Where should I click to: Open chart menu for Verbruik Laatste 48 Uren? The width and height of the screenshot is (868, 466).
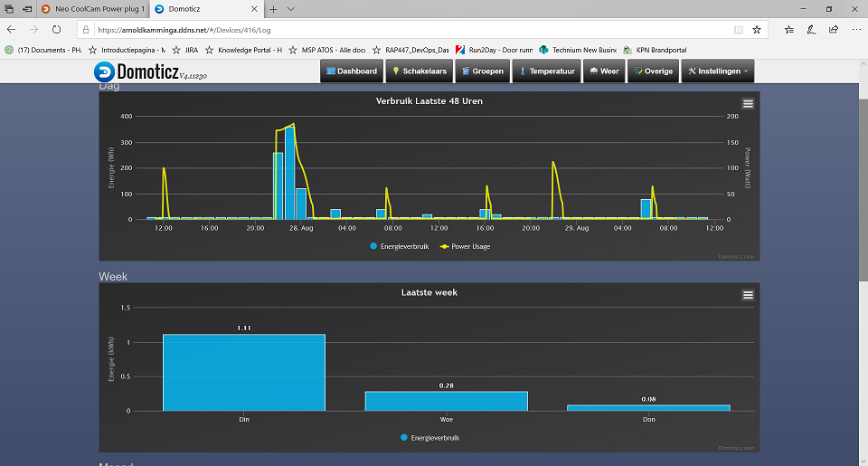748,104
